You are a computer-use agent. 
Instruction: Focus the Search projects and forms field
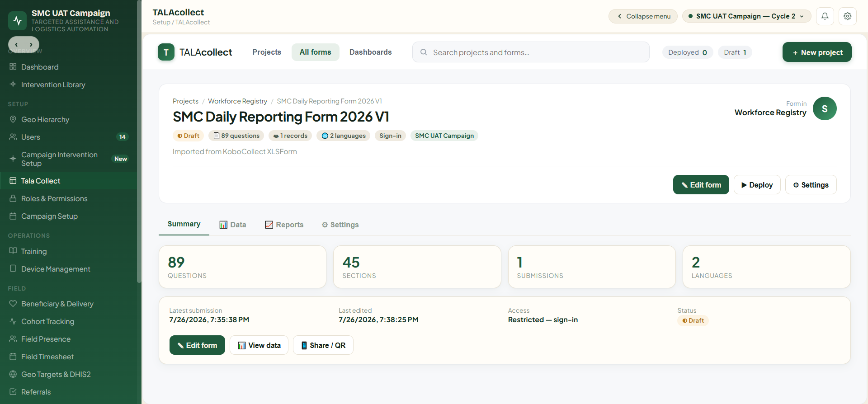click(531, 52)
